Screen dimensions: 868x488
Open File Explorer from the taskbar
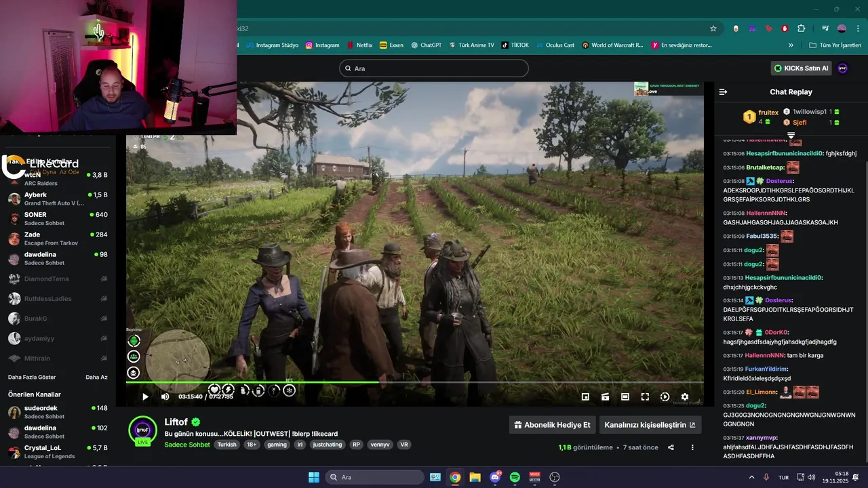(475, 477)
